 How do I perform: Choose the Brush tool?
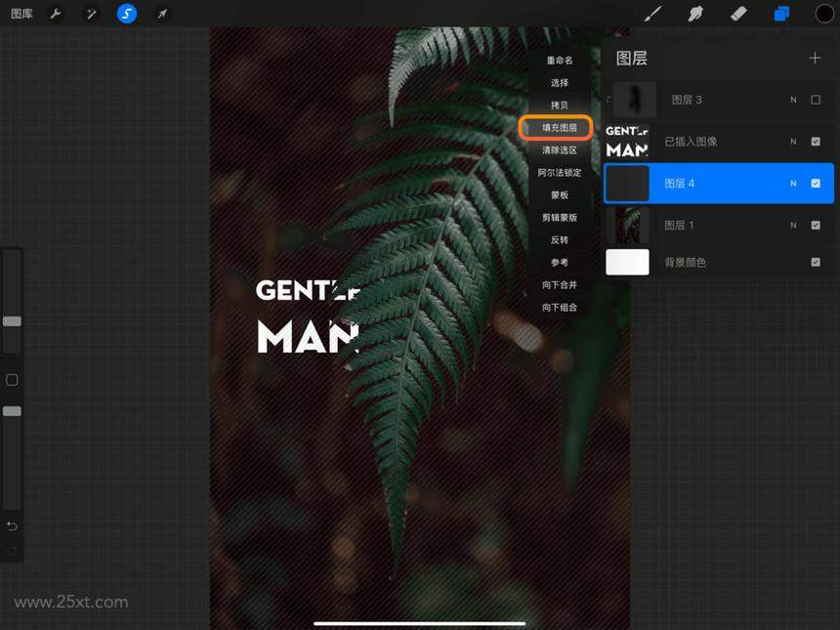652,14
